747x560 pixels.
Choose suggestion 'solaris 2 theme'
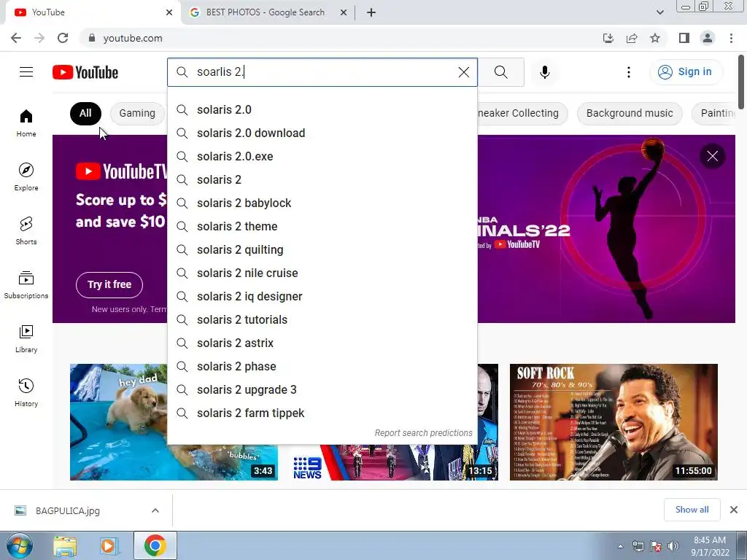coord(322,226)
